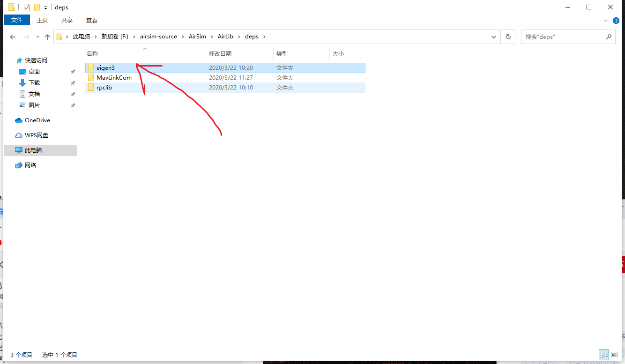Viewport: 625px width, 364px height.
Task: Expand the ribbon with the chevron
Action: click(x=606, y=21)
